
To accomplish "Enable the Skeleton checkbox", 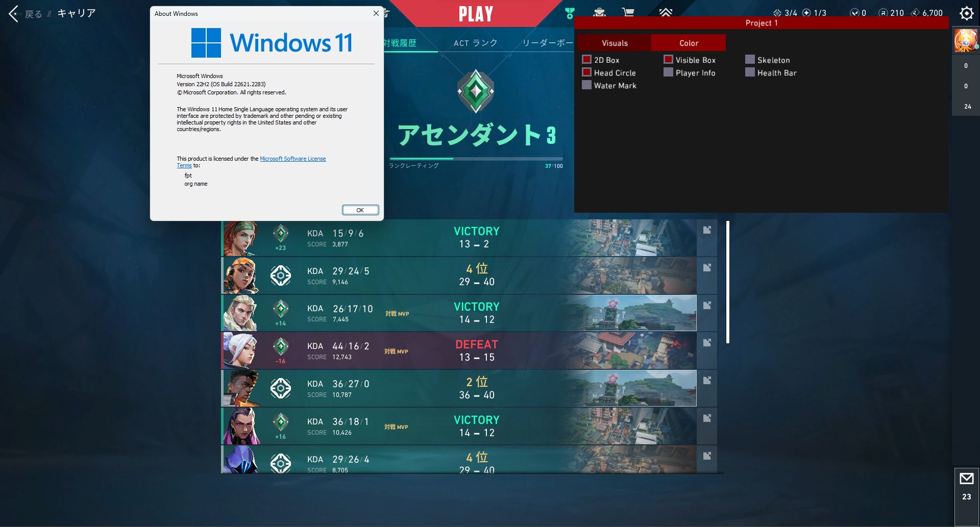I will 750,60.
